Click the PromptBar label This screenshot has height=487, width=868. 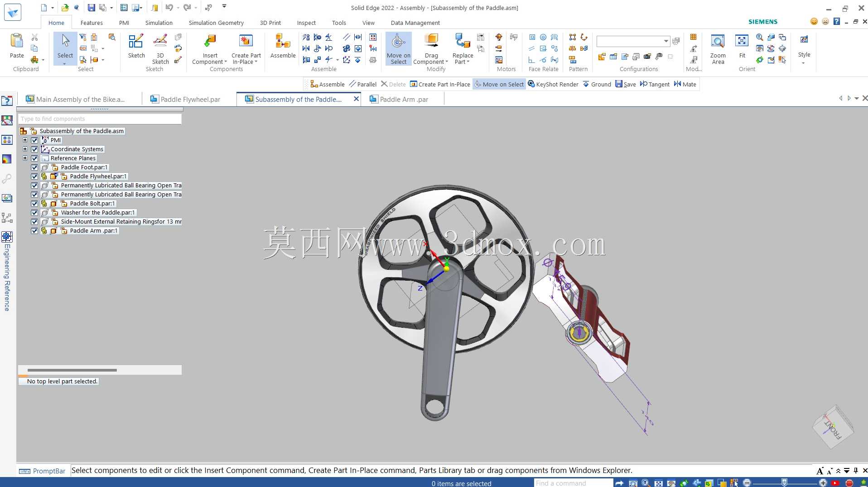point(49,471)
